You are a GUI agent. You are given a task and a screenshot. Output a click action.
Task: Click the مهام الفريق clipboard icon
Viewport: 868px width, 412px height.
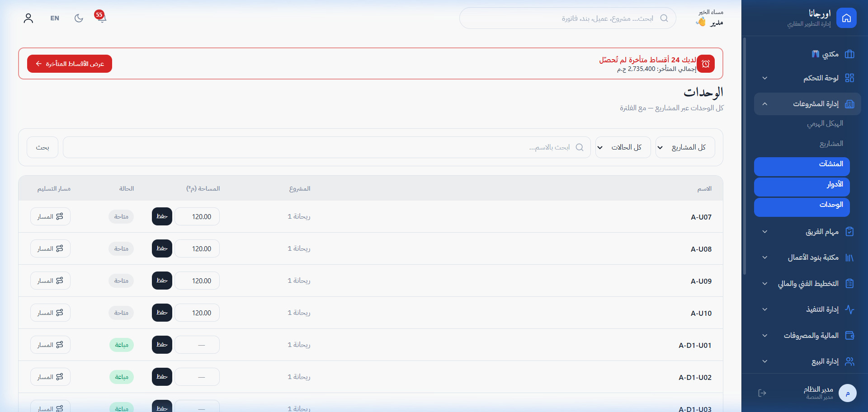pyautogui.click(x=849, y=232)
